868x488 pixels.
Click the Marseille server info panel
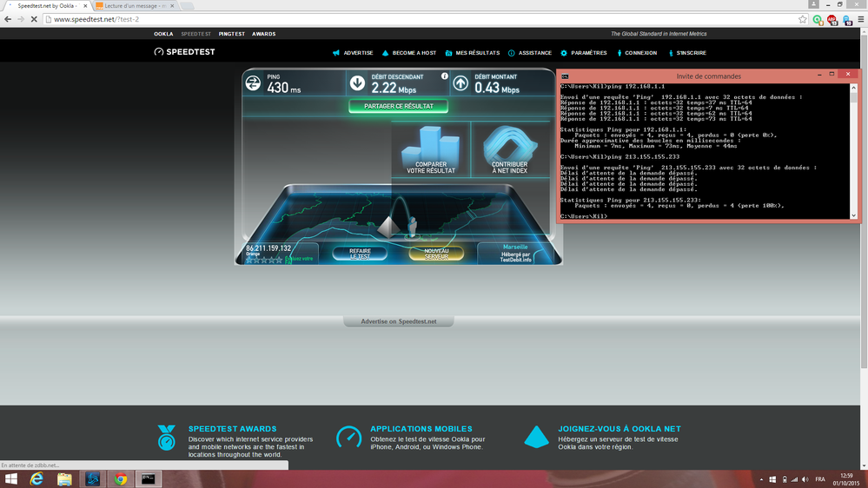coord(515,254)
